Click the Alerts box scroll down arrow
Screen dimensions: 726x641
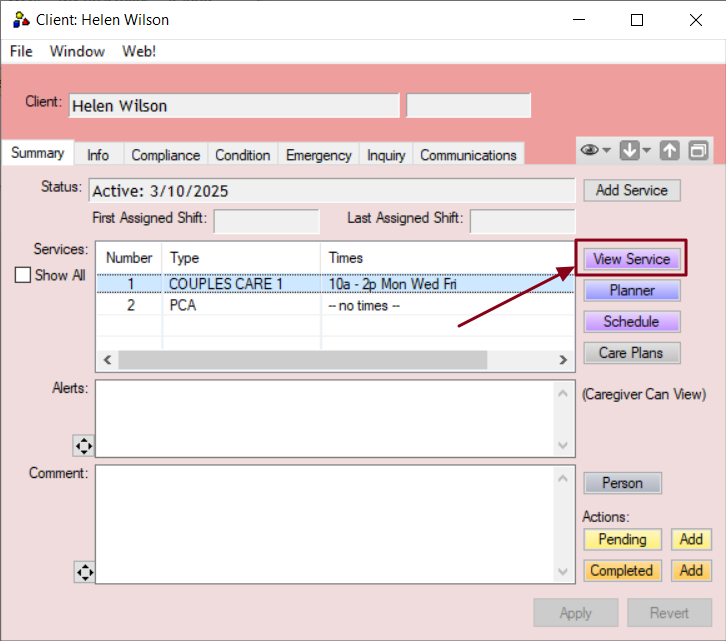pos(563,445)
